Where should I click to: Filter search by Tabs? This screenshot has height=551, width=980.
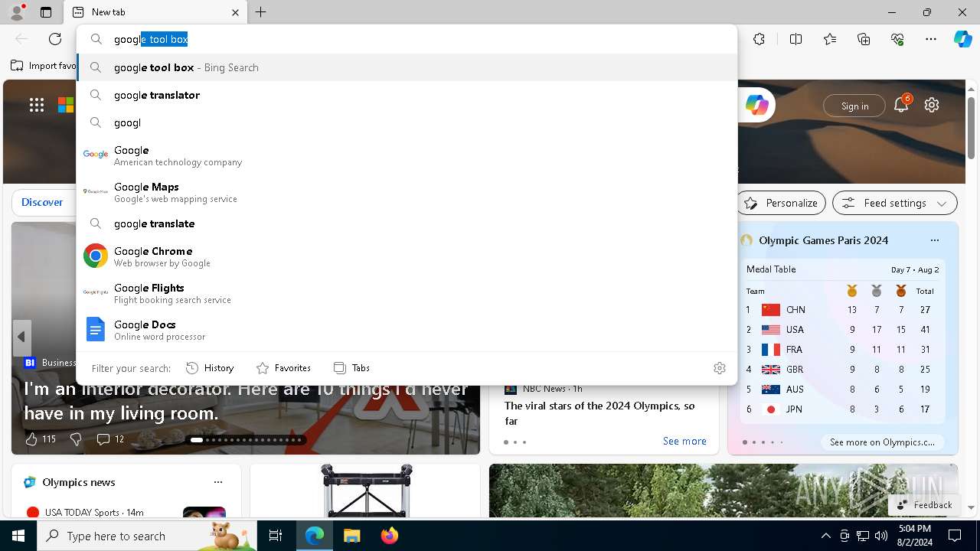click(x=351, y=368)
